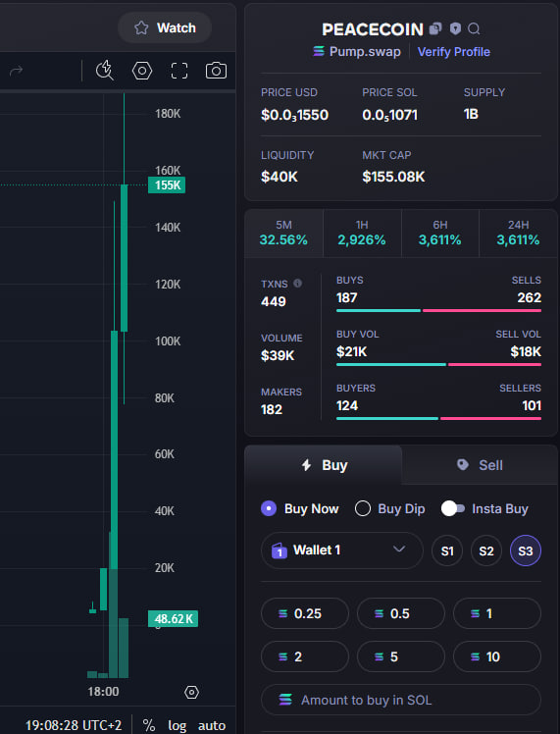Toggle the Insta Buy switch
560x734 pixels.
coord(452,508)
